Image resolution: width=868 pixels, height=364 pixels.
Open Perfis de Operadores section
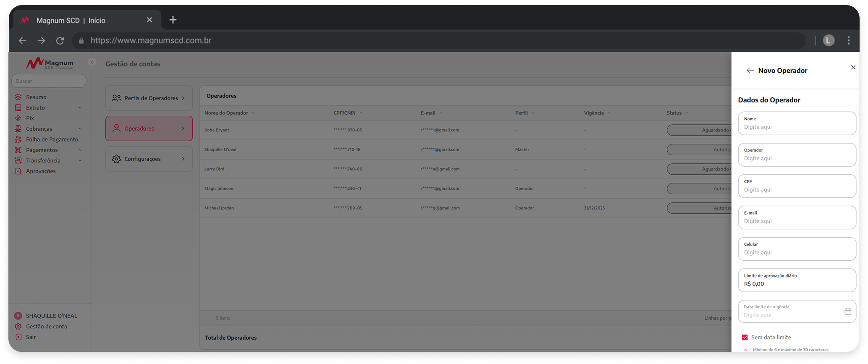(x=149, y=98)
